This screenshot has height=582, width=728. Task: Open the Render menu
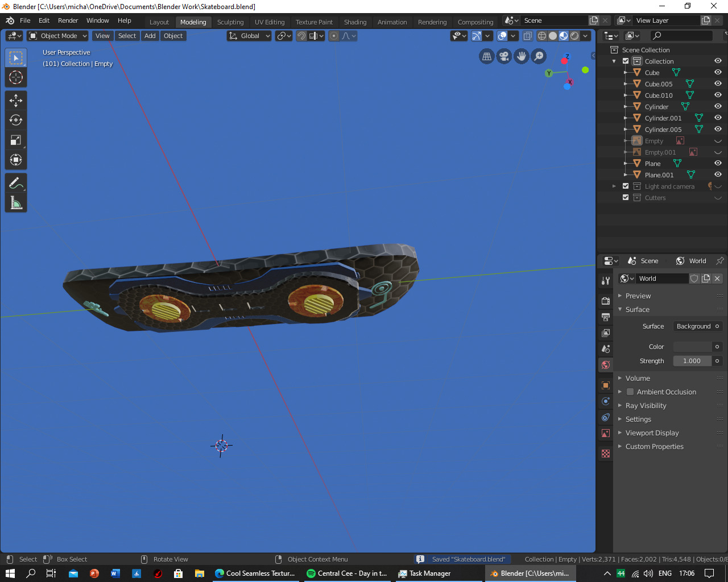coord(68,20)
